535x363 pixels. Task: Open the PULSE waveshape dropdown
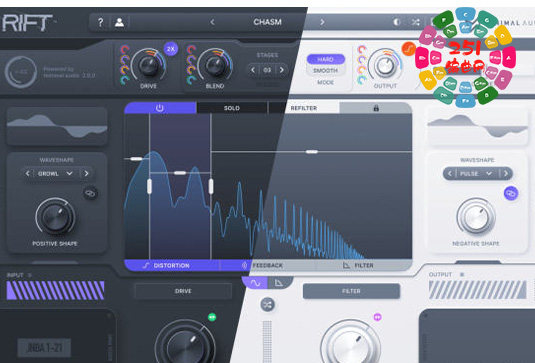477,174
